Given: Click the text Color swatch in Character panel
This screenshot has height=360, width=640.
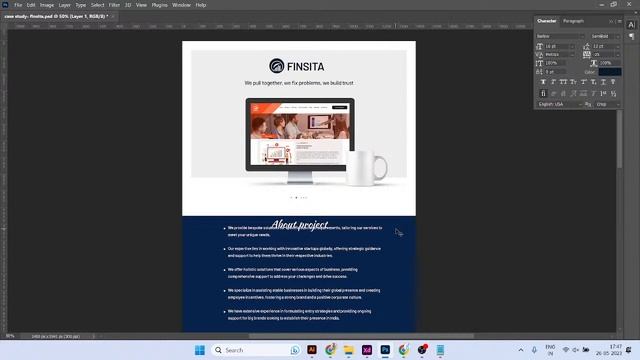Looking at the screenshot, I should click(610, 72).
